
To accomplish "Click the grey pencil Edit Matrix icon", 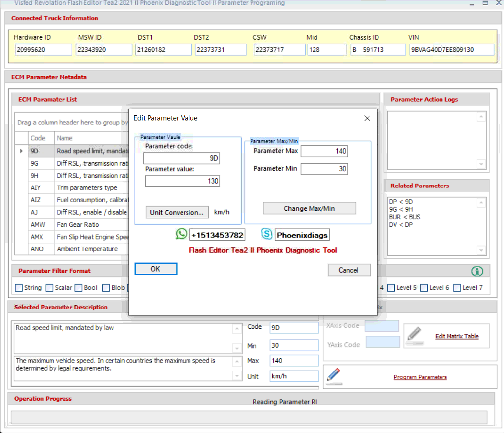I will (x=415, y=335).
